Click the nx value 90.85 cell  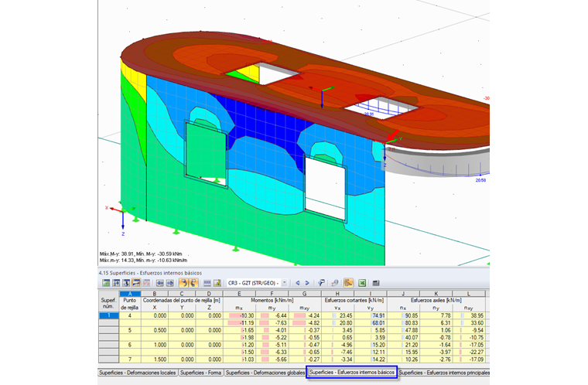coord(404,315)
